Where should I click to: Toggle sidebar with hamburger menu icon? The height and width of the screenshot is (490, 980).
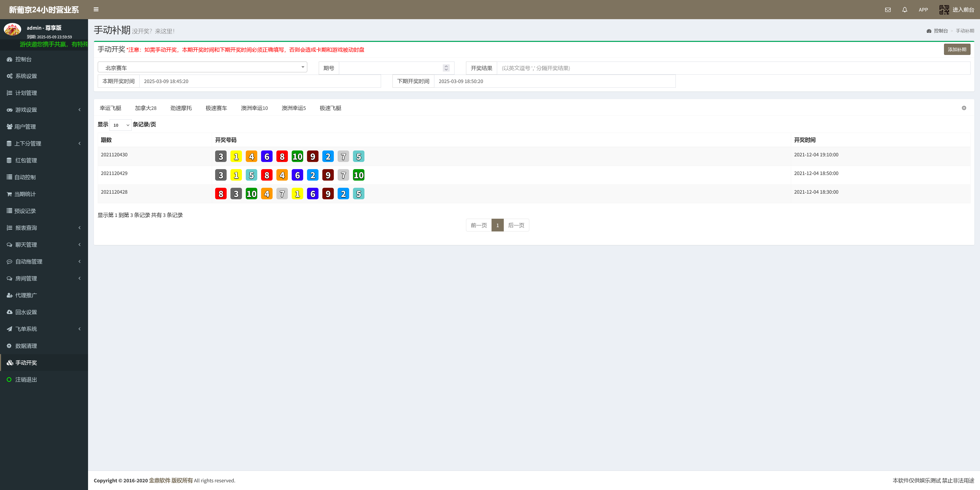pos(96,9)
